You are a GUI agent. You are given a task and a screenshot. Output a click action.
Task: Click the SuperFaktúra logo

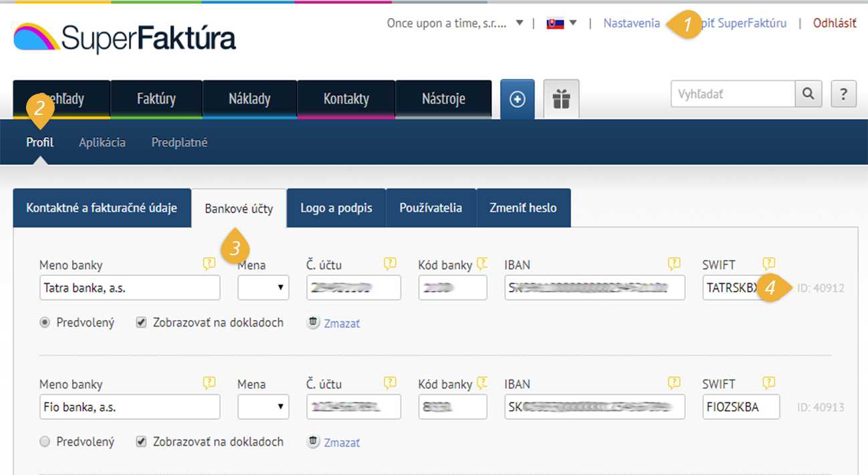[124, 38]
